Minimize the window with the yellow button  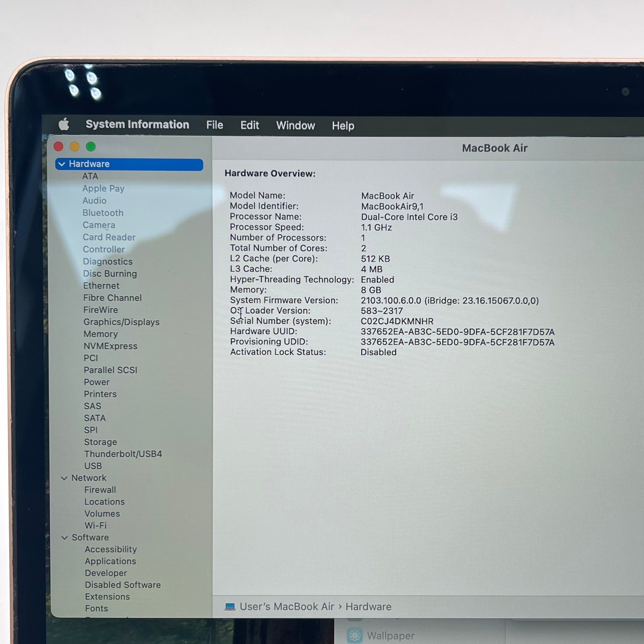pos(75,146)
